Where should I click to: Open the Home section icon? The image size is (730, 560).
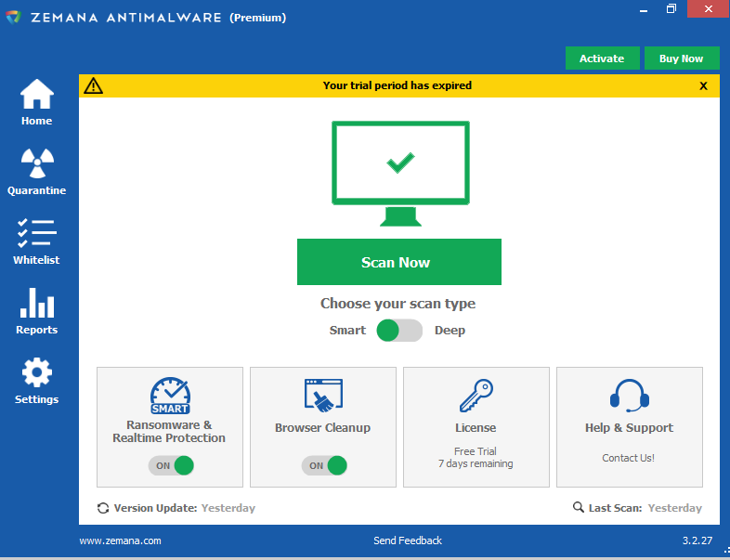37,94
